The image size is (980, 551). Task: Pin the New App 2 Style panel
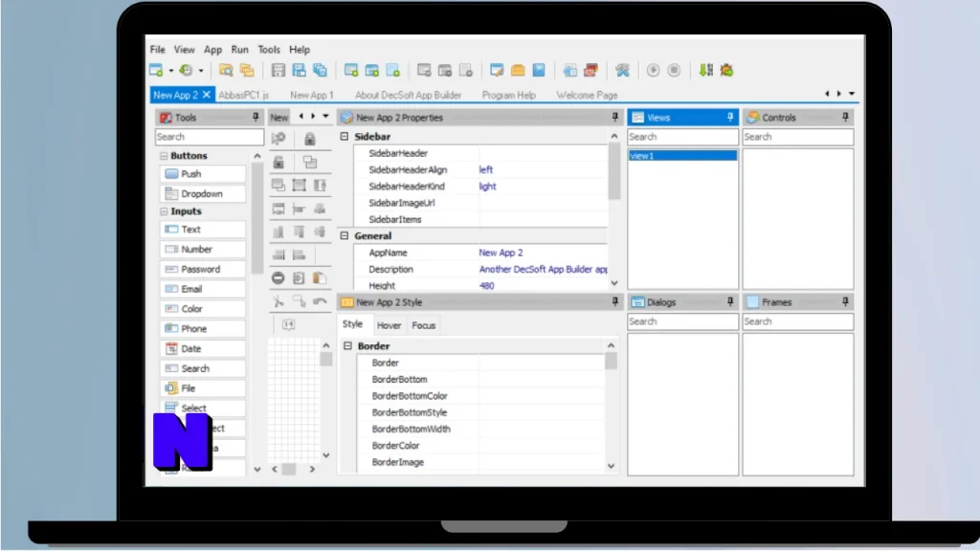tap(615, 301)
